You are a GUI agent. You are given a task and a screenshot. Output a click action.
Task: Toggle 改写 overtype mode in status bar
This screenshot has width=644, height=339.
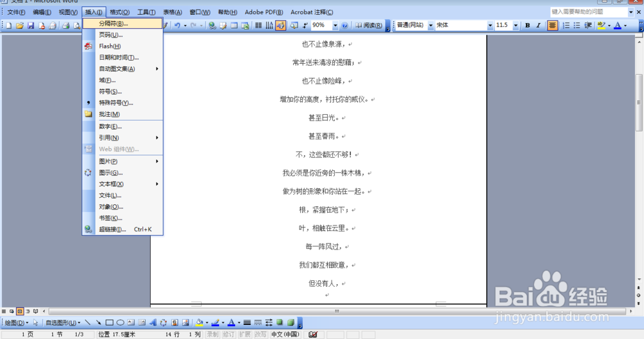[x=260, y=334]
